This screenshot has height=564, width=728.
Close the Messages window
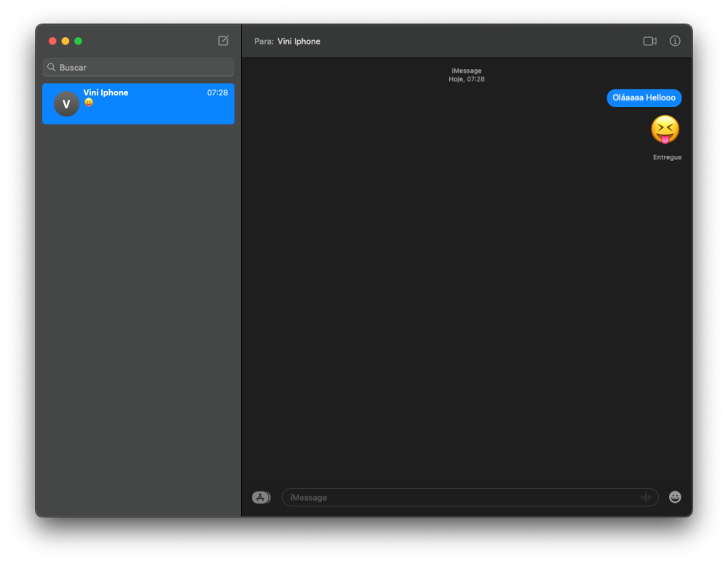pos(52,41)
